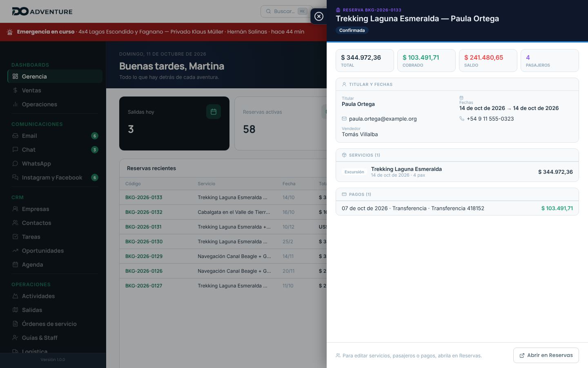Click the DO Adventure logo

pos(42,11)
